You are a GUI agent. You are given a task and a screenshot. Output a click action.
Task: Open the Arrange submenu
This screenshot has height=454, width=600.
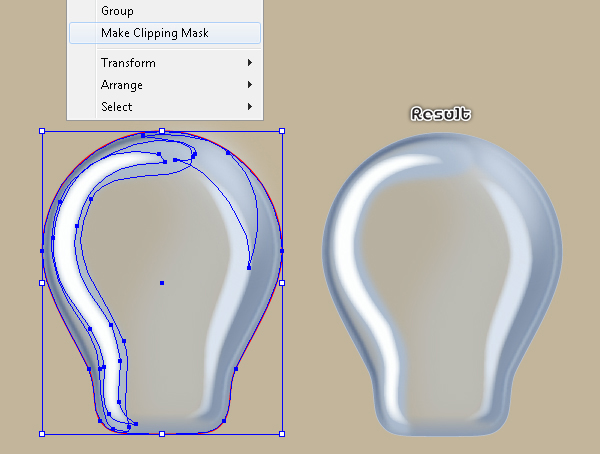click(x=165, y=85)
